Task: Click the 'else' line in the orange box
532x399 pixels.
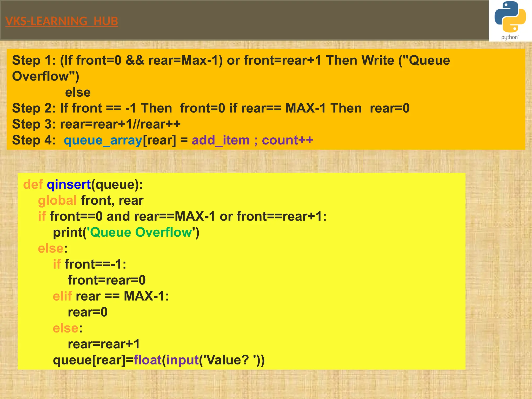Action: pos(78,92)
